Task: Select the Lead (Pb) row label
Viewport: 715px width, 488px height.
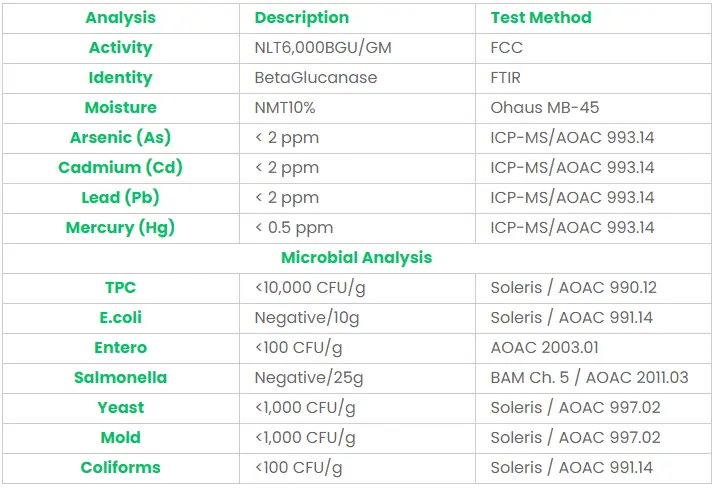Action: coord(120,198)
